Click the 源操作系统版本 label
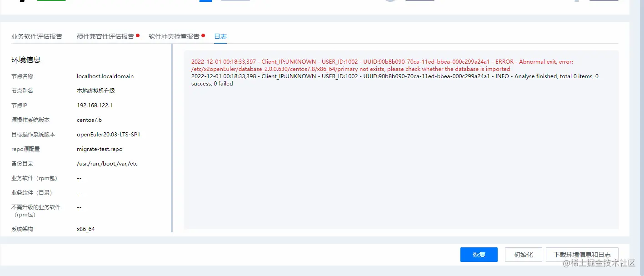This screenshot has width=644, height=276. coord(30,120)
